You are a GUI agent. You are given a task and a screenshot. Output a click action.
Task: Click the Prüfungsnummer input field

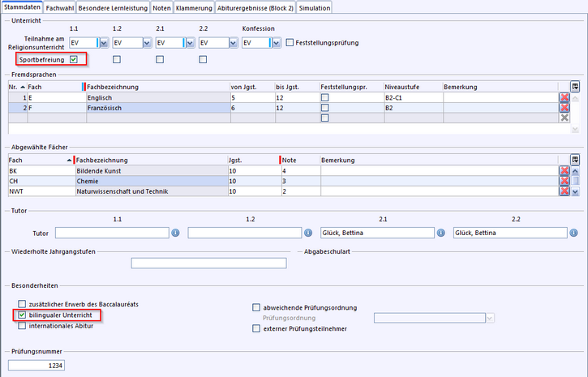point(36,366)
